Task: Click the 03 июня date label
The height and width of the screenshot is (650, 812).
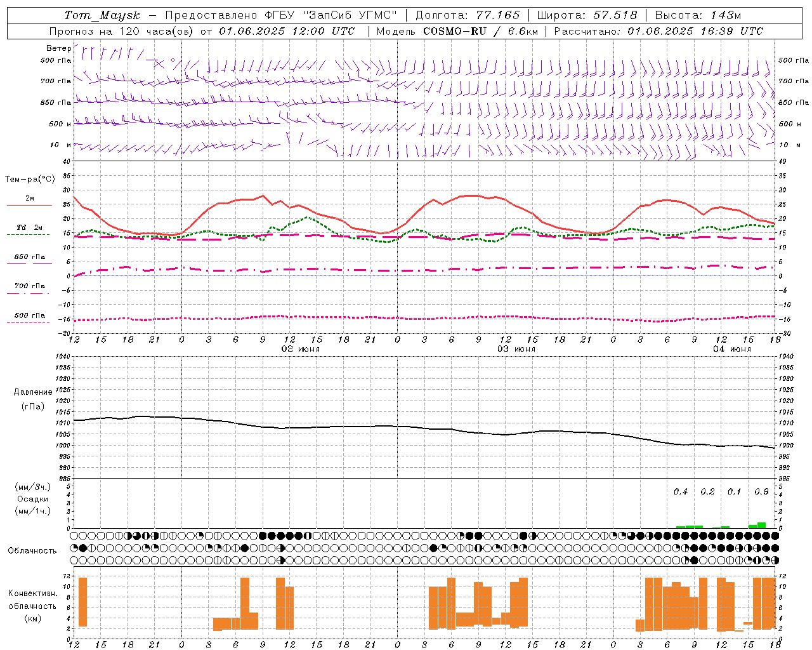Action: click(516, 349)
